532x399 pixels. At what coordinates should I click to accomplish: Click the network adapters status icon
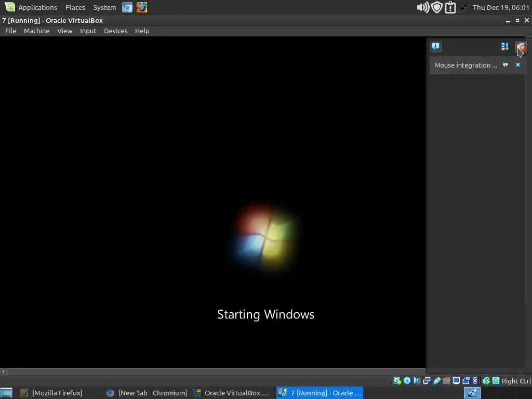pyautogui.click(x=427, y=381)
